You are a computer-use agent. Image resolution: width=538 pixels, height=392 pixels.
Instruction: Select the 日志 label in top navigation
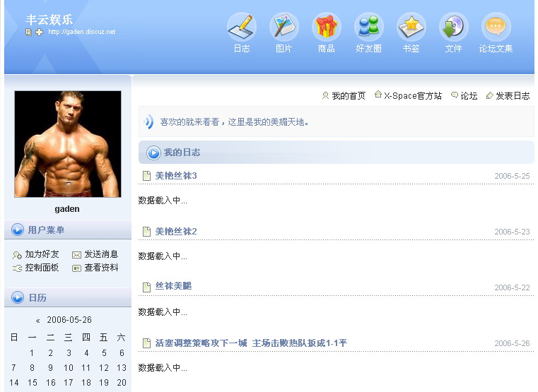pos(242,49)
